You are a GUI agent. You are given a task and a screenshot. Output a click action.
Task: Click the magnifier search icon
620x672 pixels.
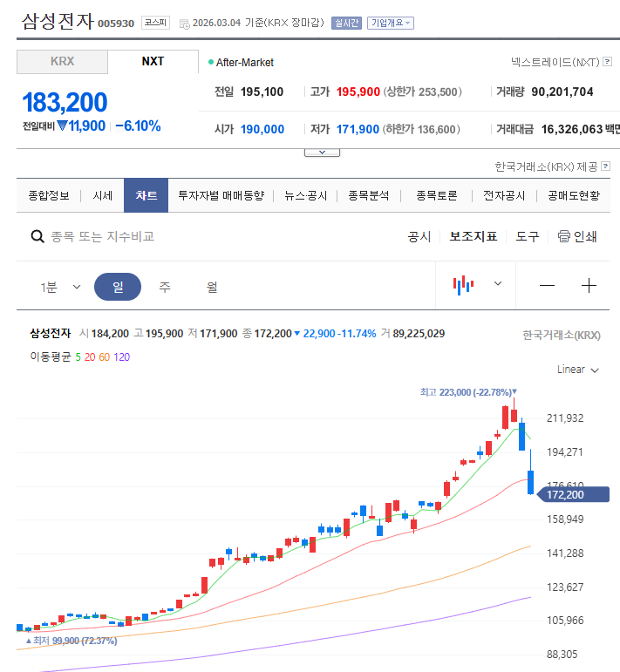pyautogui.click(x=37, y=236)
